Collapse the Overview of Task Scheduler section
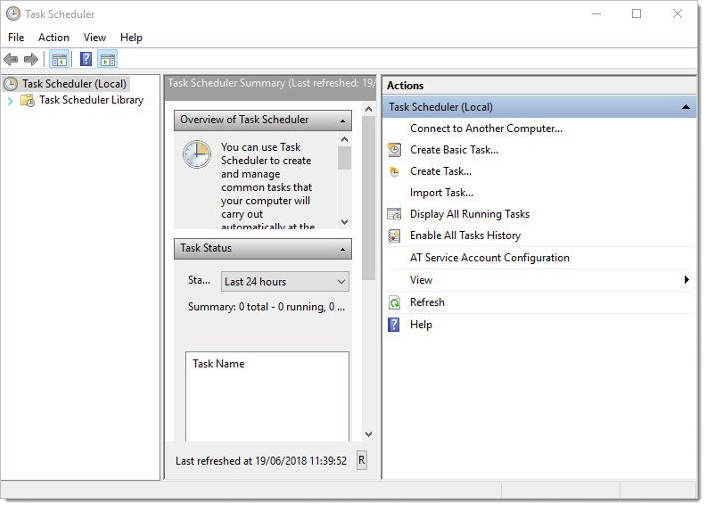 (x=343, y=121)
